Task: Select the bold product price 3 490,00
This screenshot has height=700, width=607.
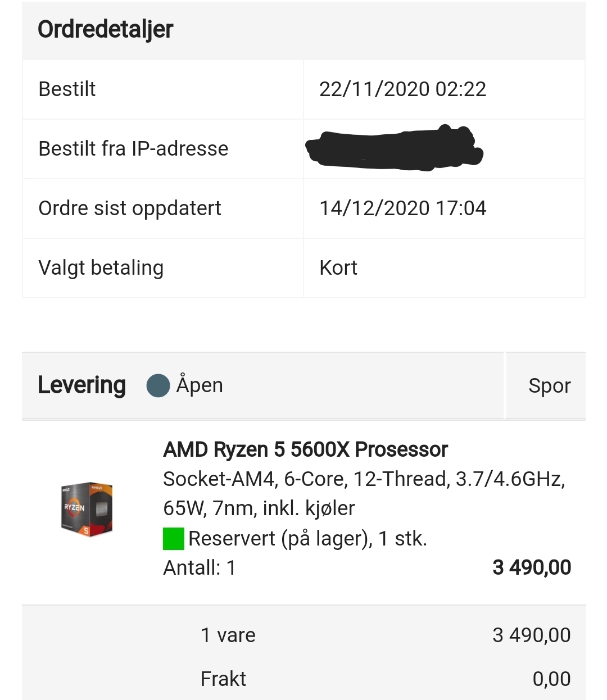Action: (x=532, y=567)
